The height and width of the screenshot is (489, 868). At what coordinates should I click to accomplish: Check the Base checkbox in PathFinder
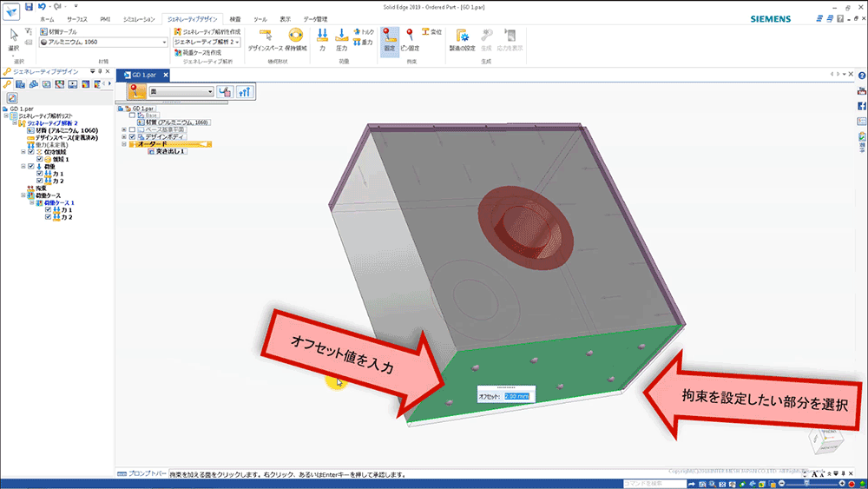click(x=132, y=116)
